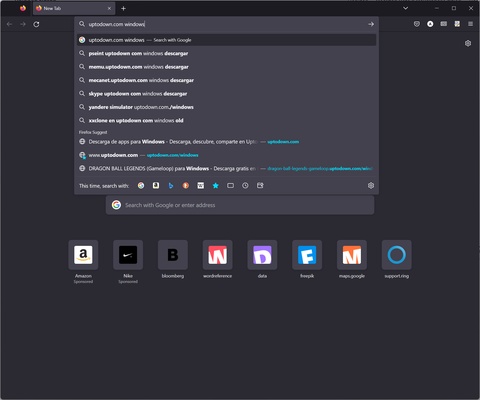Screen dimensions: 480x400
Task: Open the wordreference shortcut tile
Action: pyautogui.click(x=218, y=255)
